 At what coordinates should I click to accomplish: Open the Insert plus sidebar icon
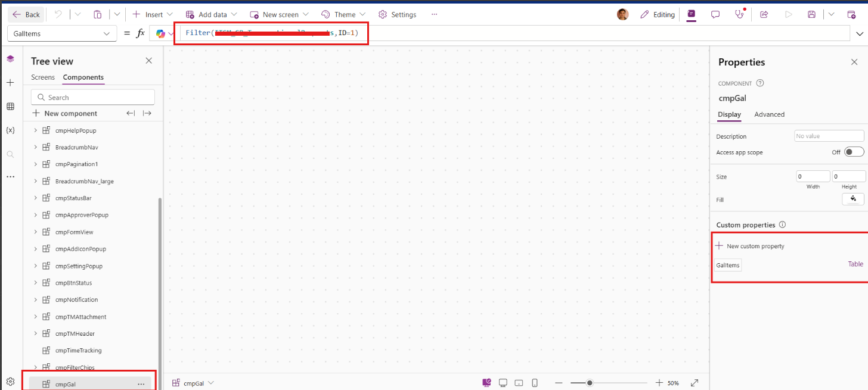[x=10, y=83]
